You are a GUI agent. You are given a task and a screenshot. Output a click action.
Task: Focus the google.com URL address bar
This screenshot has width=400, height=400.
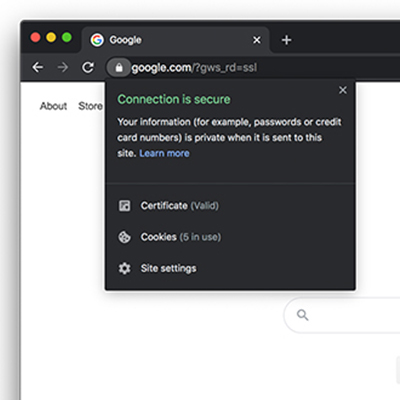pyautogui.click(x=253, y=68)
